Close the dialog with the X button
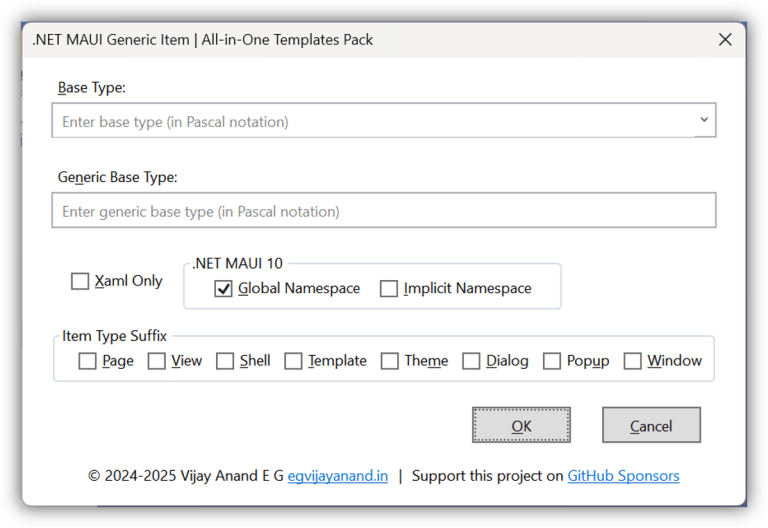Screen dimensions: 768x528 (725, 40)
